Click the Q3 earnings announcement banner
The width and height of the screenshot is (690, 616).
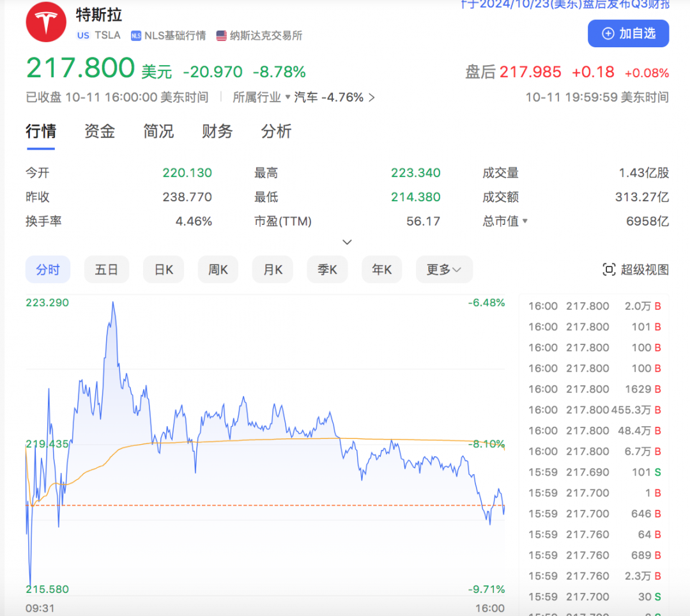click(x=565, y=5)
